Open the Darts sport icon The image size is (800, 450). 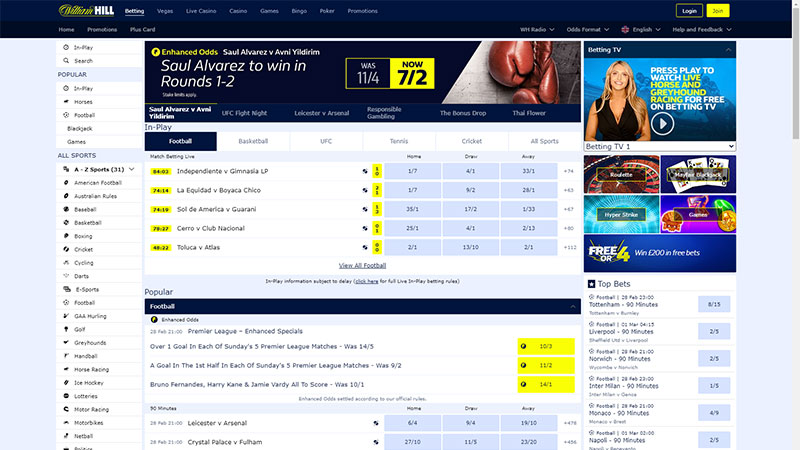tap(66, 276)
